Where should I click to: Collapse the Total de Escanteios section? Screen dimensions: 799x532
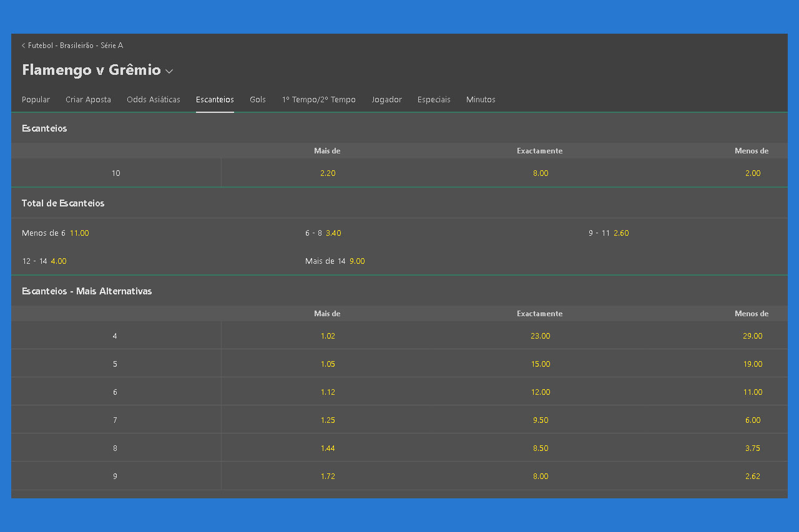point(399,203)
